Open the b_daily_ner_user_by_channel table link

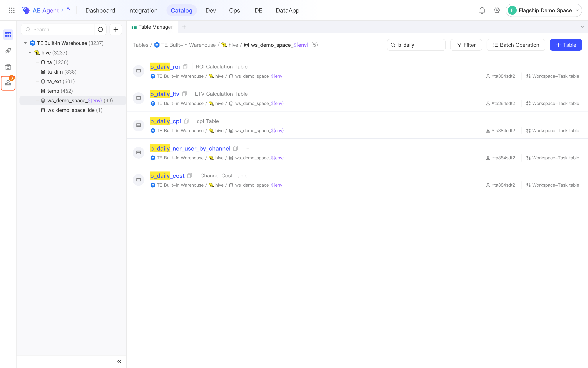click(190, 148)
